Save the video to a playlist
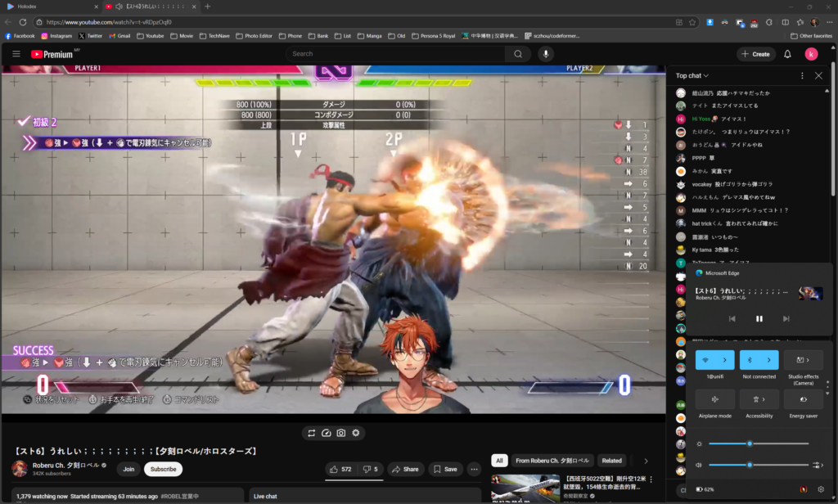 pos(446,470)
